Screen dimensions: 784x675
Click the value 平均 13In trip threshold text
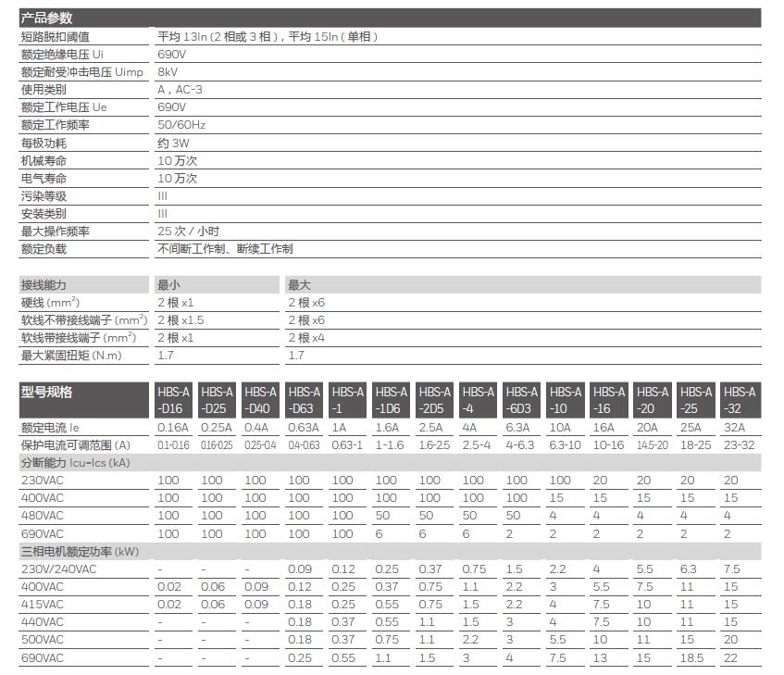point(268,36)
